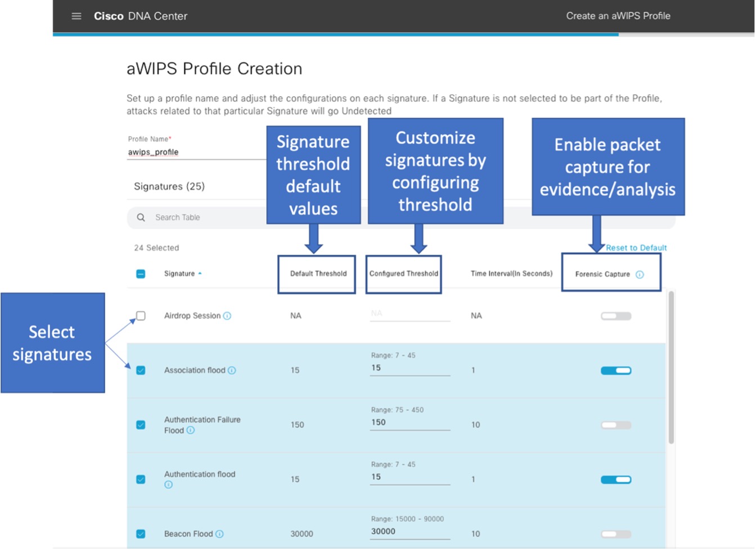756x551 pixels.
Task: Sort table by Signature column arrow
Action: tap(200, 274)
